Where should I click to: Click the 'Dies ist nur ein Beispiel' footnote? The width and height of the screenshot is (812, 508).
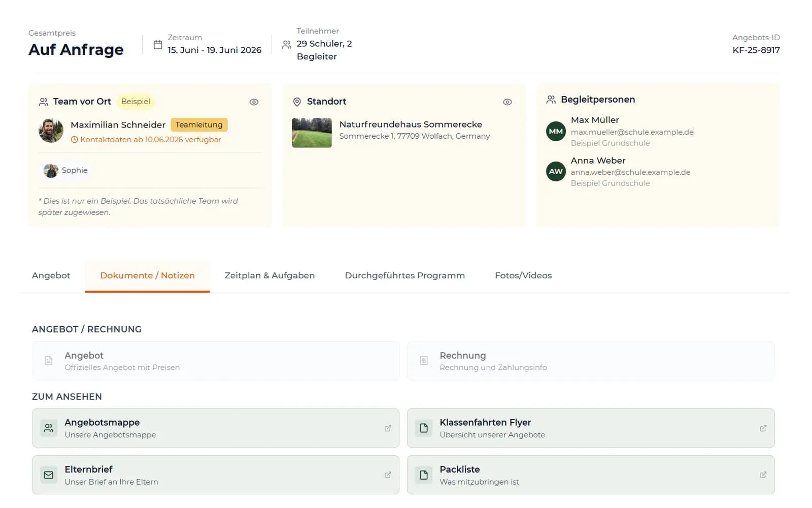coord(138,207)
